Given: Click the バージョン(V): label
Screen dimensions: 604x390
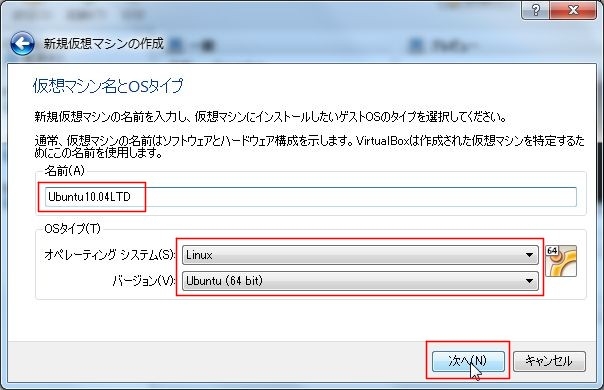Looking at the screenshot, I should [144, 281].
